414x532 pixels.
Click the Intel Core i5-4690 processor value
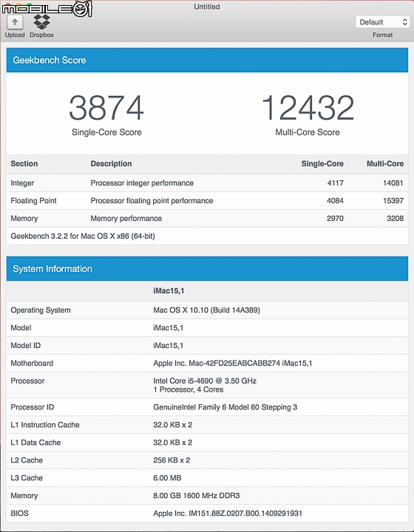[205, 381]
